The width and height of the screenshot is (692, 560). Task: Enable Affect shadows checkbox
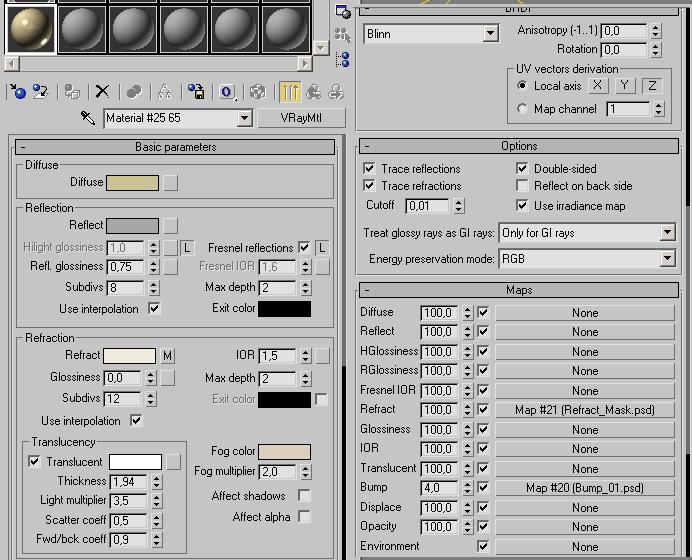(x=304, y=496)
